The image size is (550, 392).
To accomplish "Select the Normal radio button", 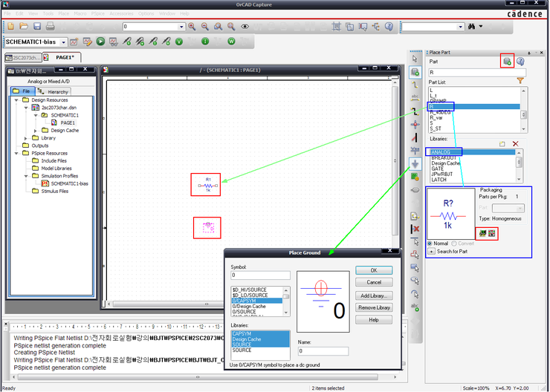I will [x=430, y=244].
